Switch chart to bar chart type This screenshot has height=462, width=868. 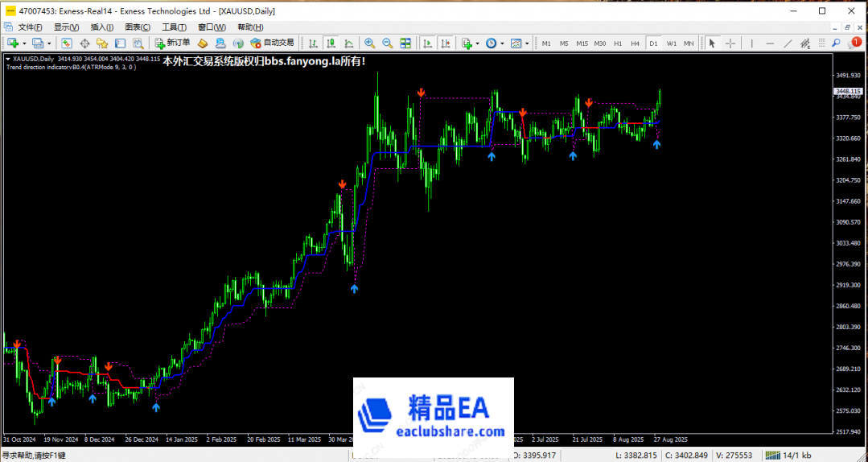313,43
